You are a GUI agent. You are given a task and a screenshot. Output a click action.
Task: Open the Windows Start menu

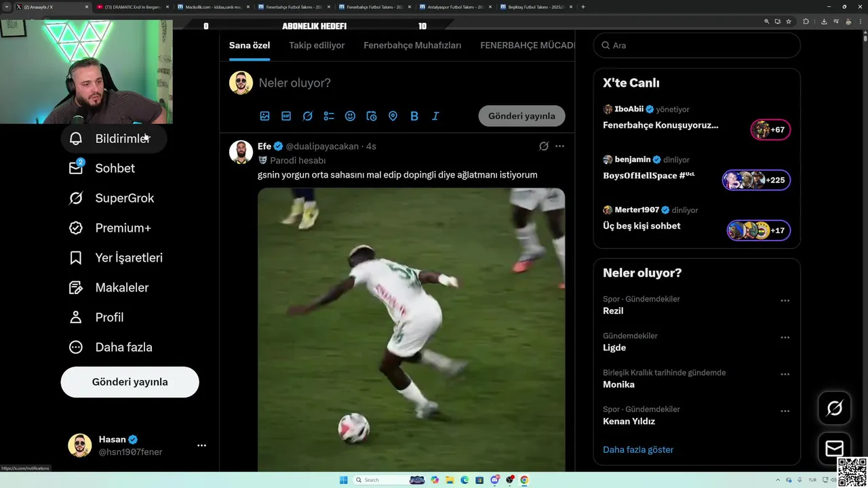click(x=344, y=480)
